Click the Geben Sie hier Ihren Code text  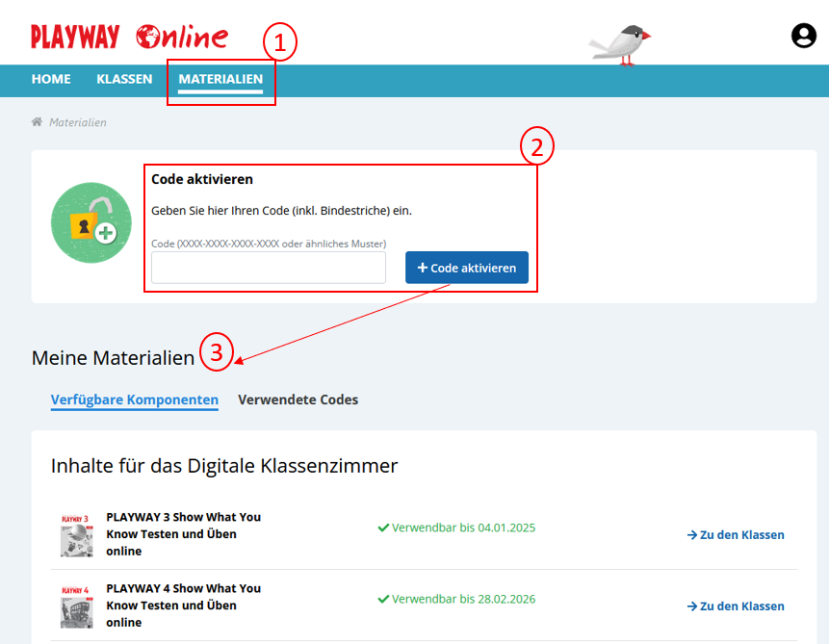click(x=281, y=211)
